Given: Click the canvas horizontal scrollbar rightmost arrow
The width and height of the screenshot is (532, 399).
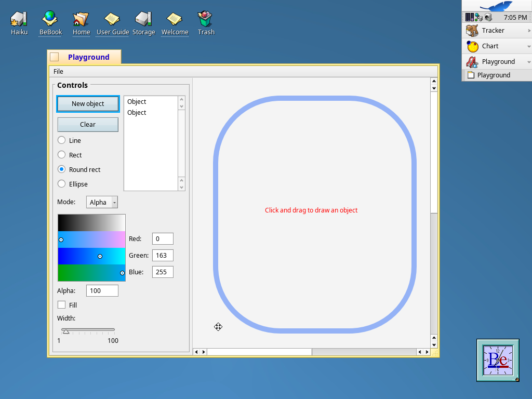Looking at the screenshot, I should tap(427, 352).
